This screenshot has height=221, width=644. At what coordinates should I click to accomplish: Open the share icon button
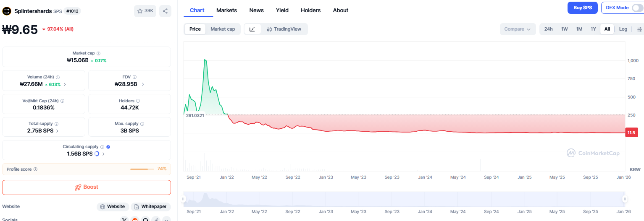click(x=166, y=11)
